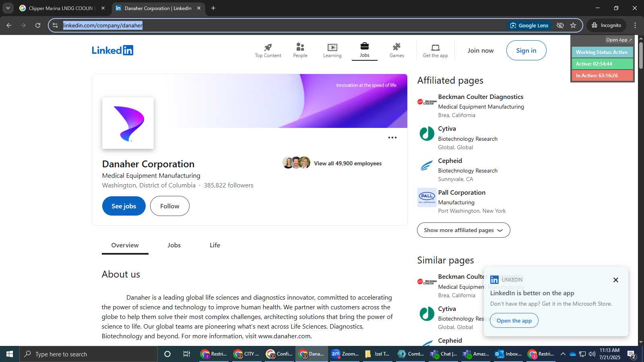Open the Teams Chat taskbar item
644x362 pixels.
coord(443,354)
